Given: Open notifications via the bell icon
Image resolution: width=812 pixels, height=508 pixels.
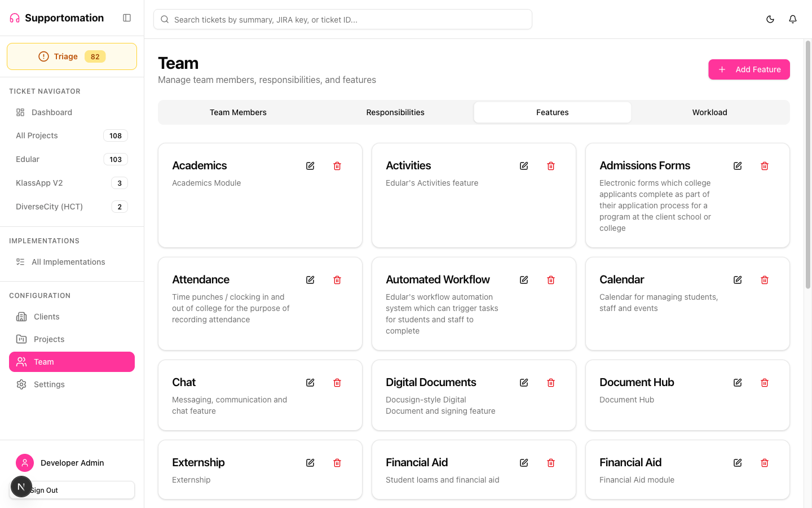Looking at the screenshot, I should 792,19.
